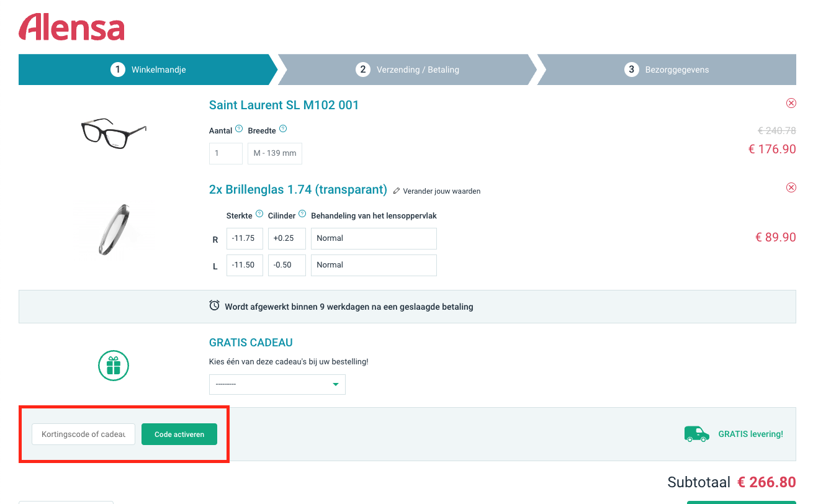Open the Alensa logo homepage
The height and width of the screenshot is (504, 813).
pyautogui.click(x=71, y=27)
